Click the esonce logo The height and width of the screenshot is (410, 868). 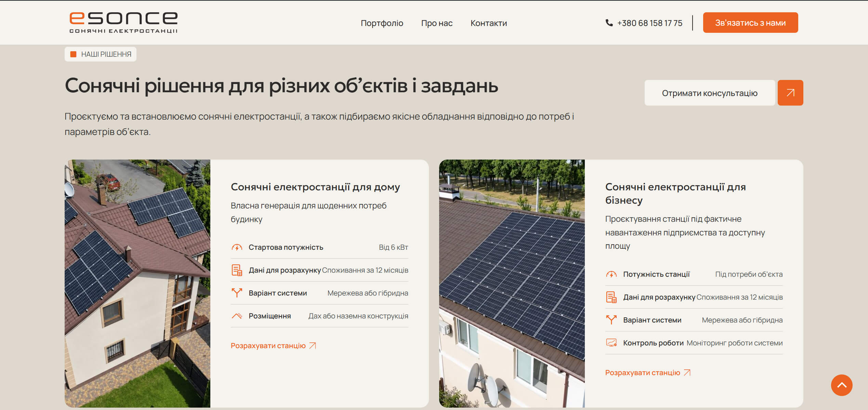(123, 23)
